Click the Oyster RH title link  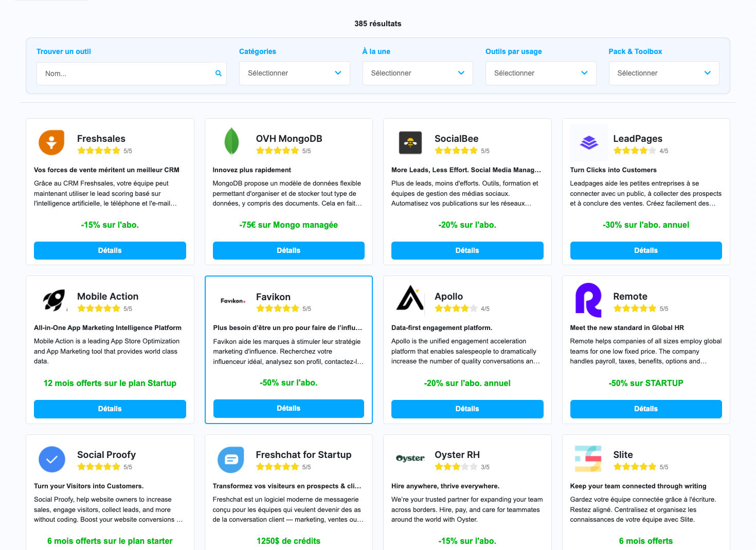click(x=457, y=454)
